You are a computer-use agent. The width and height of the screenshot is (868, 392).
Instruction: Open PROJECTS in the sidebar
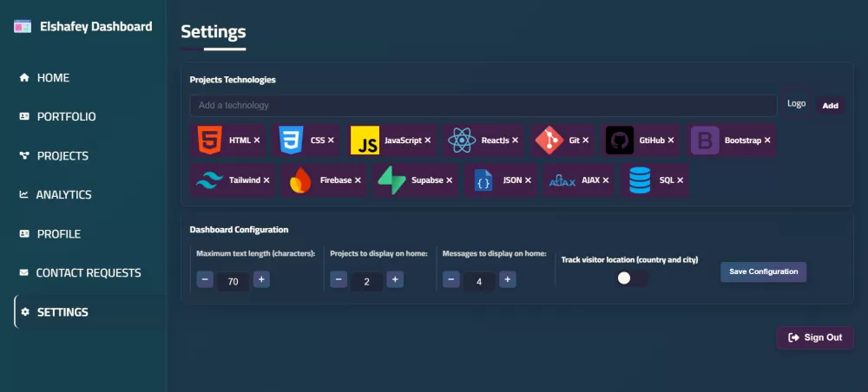pyautogui.click(x=62, y=156)
